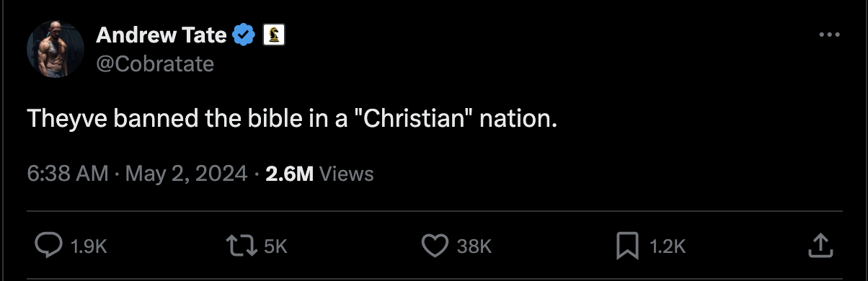Open the 2.6M view count
868x281 pixels.
pyautogui.click(x=289, y=174)
